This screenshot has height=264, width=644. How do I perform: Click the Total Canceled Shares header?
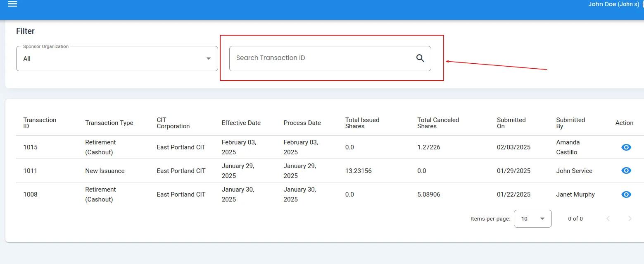coord(438,123)
